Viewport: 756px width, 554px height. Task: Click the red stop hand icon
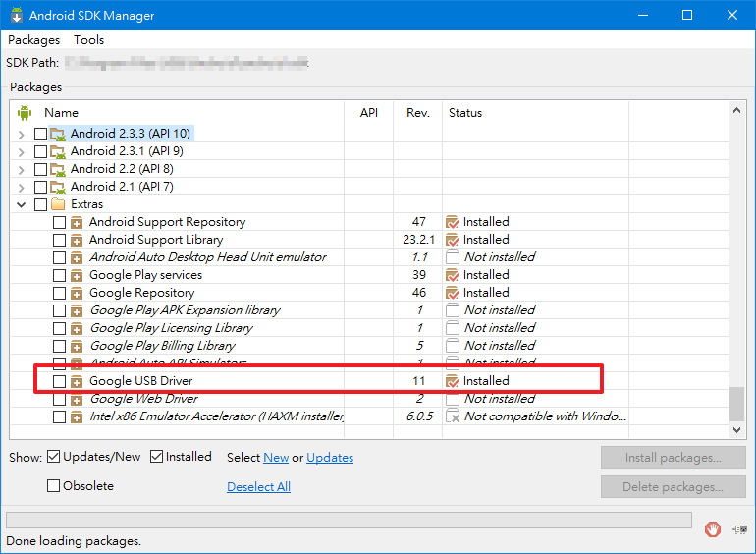pyautogui.click(x=712, y=528)
